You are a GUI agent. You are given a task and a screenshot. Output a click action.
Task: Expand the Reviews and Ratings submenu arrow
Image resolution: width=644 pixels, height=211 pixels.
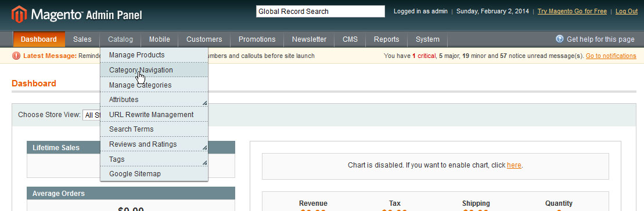(x=204, y=147)
